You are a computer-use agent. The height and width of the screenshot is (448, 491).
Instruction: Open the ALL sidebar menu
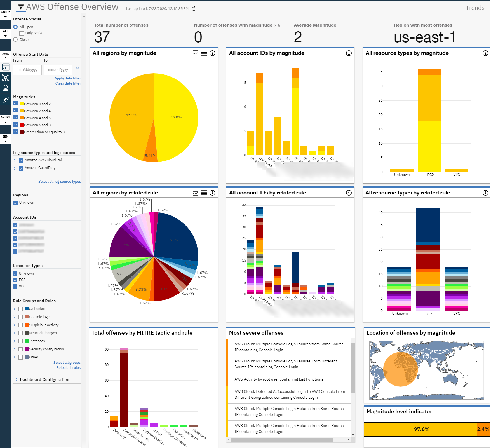(x=6, y=34)
